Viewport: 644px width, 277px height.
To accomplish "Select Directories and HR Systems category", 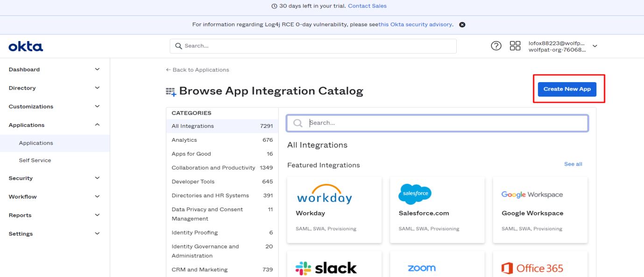I will [x=222, y=196].
